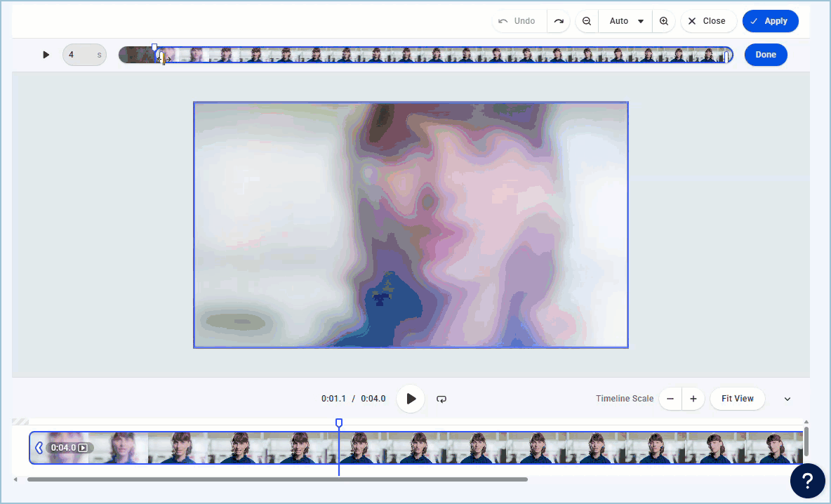This screenshot has height=504, width=831.
Task: Open the help question mark bubble
Action: pos(807,481)
